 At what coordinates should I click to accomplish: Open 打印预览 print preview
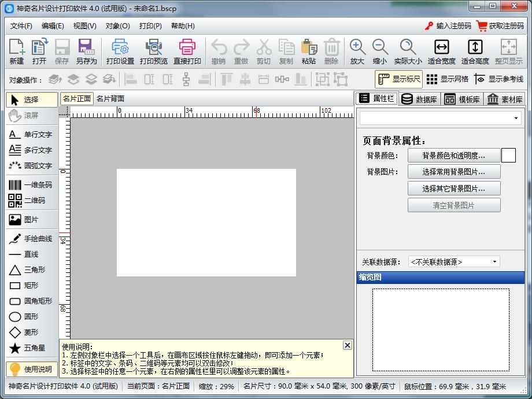pos(154,51)
